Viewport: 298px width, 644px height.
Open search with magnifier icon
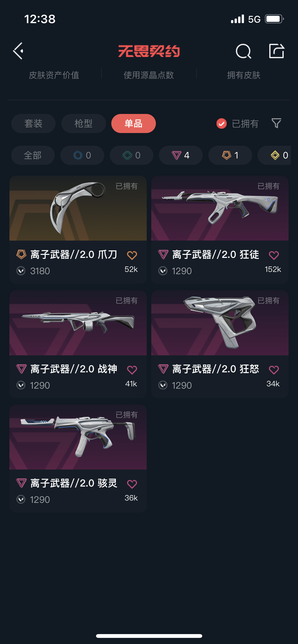pos(243,51)
